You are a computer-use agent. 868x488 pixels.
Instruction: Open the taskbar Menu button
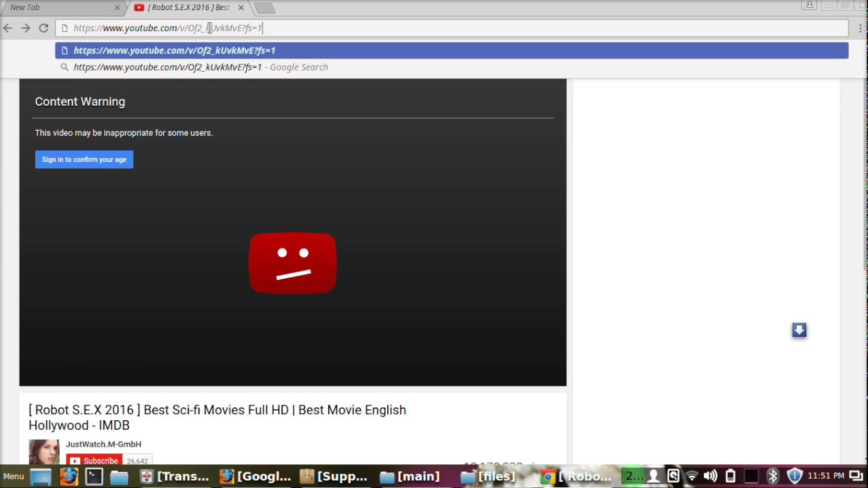click(x=13, y=476)
